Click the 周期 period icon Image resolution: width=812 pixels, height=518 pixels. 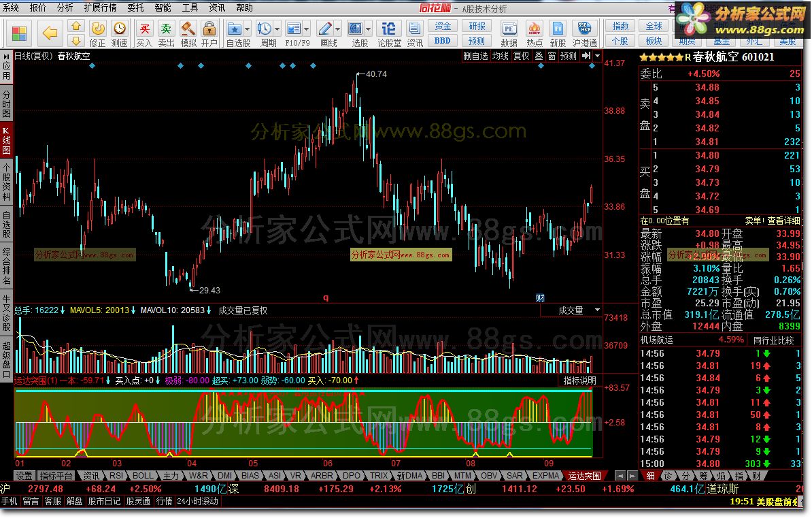tap(264, 29)
